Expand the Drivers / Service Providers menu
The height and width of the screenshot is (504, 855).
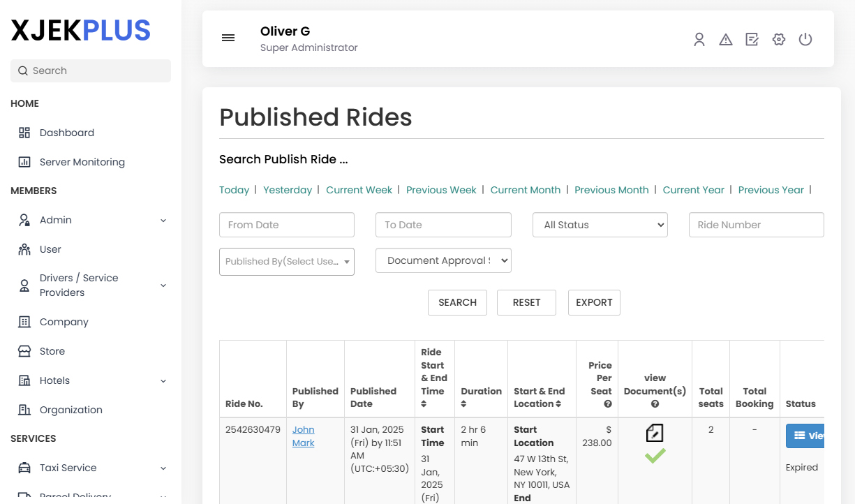[x=163, y=285]
